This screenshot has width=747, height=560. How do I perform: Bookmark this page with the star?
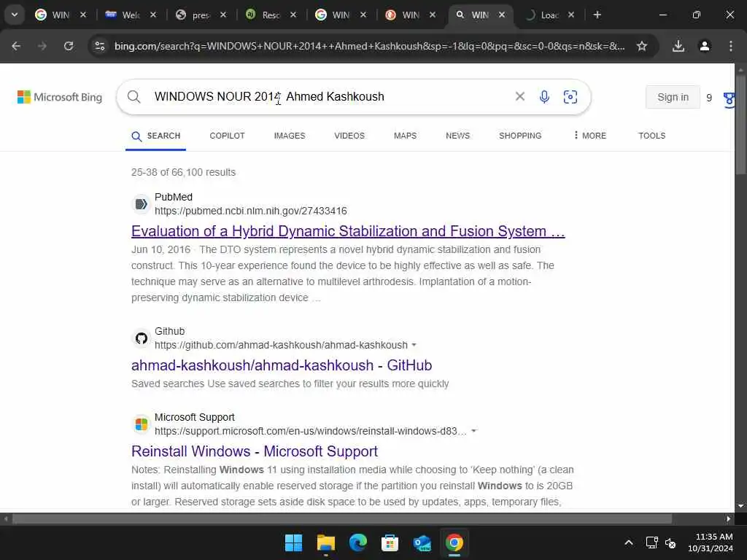pyautogui.click(x=642, y=46)
